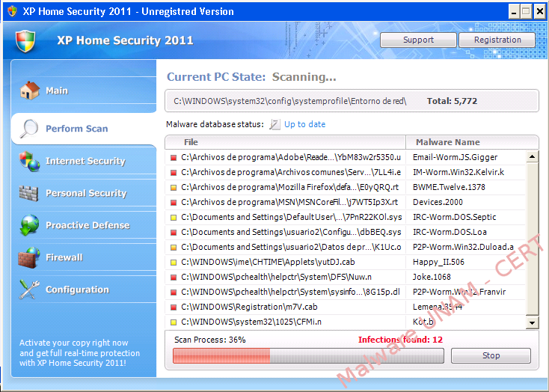
Task: Open Personal Security section
Action: pos(84,193)
